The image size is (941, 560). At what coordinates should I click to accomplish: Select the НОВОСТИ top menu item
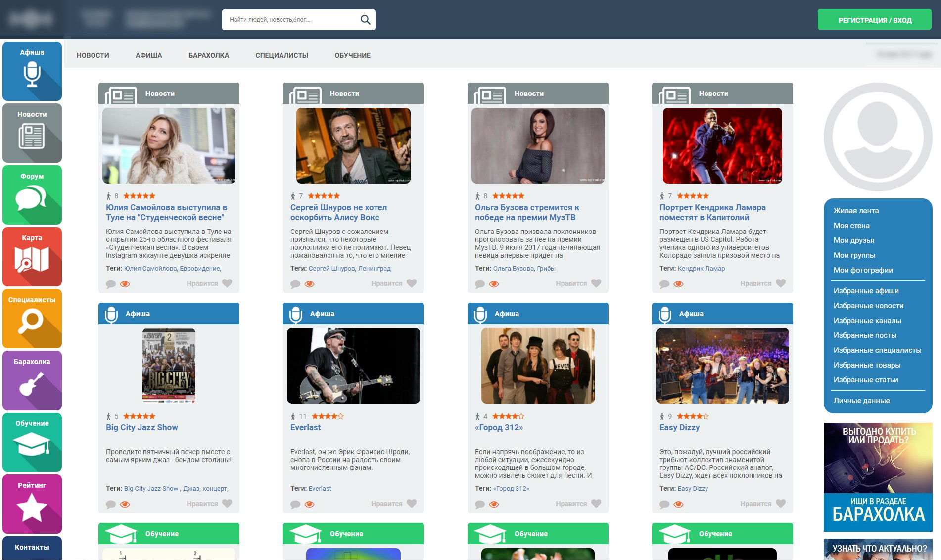point(93,55)
